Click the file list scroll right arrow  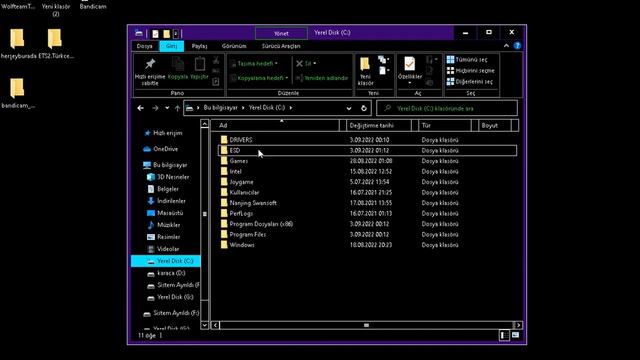[x=518, y=325]
